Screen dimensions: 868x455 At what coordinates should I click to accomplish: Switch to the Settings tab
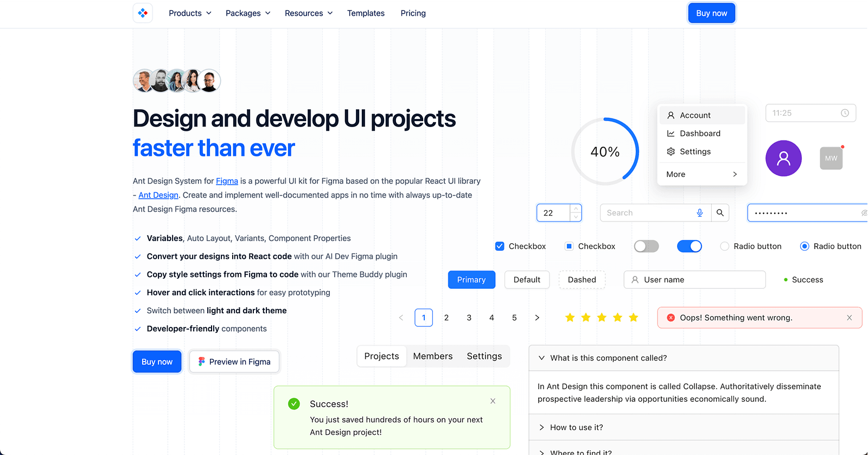(484, 356)
